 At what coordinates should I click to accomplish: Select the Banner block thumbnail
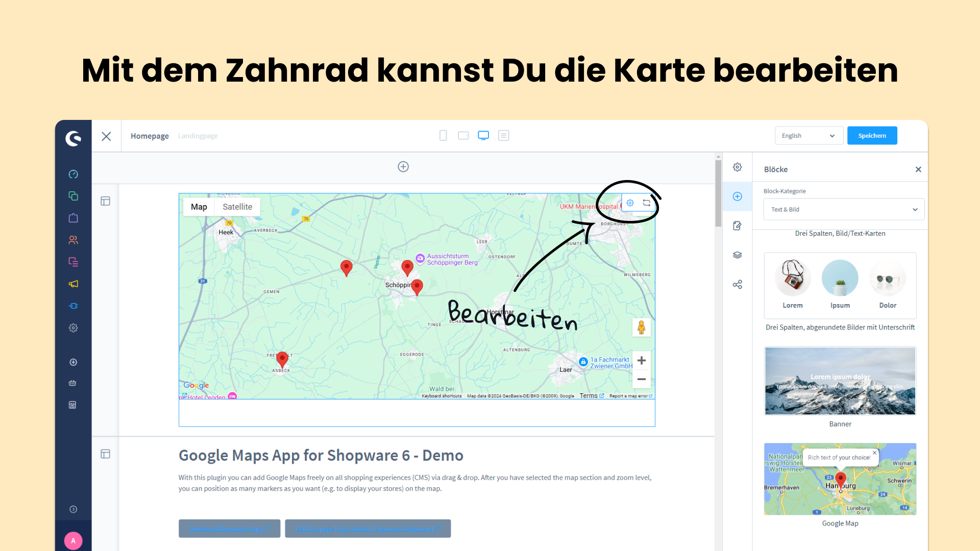coord(840,381)
